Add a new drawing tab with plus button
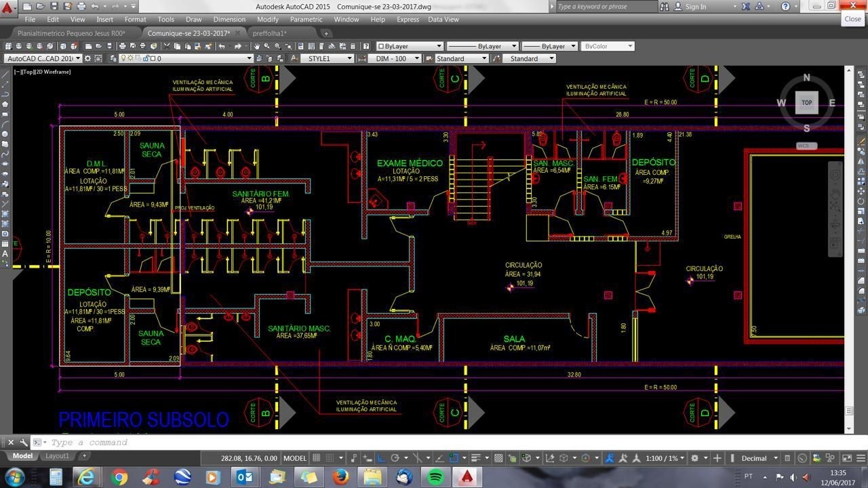868x488 pixels. 325,33
